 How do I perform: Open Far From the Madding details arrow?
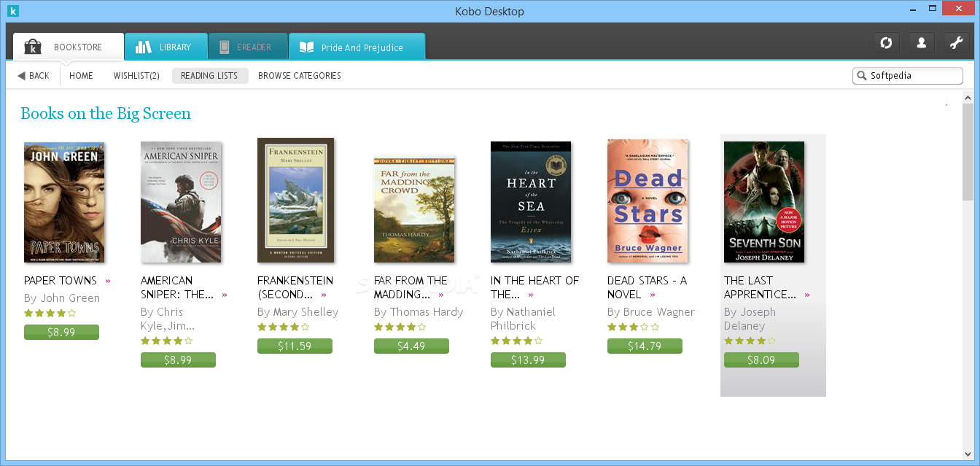441,295
